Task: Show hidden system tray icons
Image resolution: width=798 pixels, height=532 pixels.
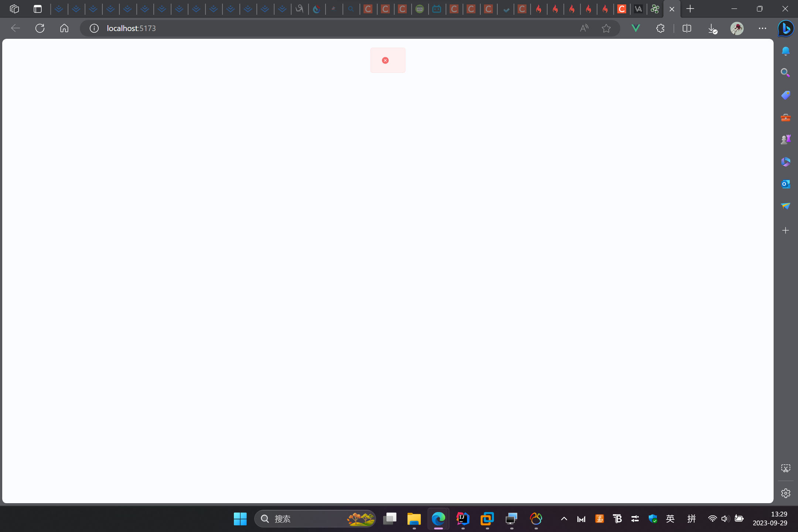Action: (x=564, y=519)
